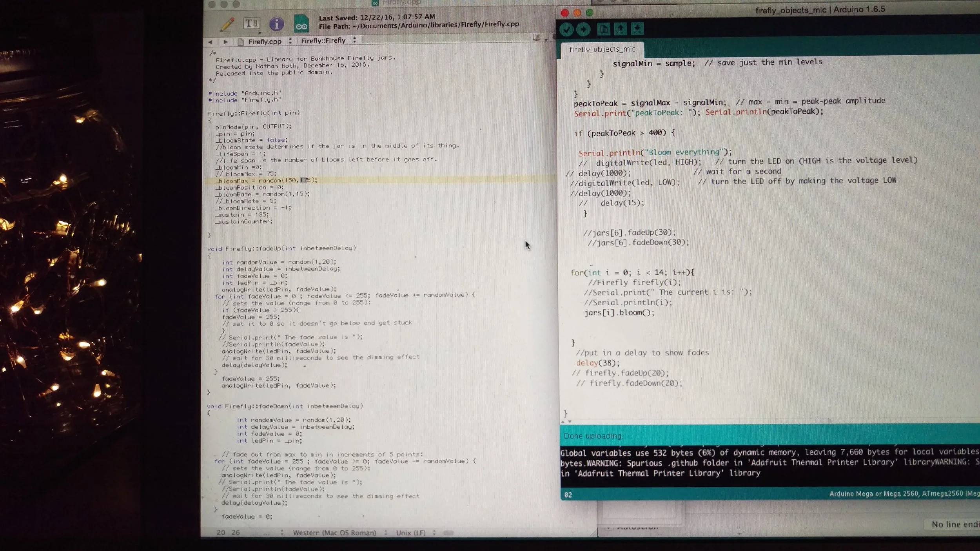Click the Arduino window's green zoom button
The width and height of the screenshot is (980, 551).
[590, 13]
